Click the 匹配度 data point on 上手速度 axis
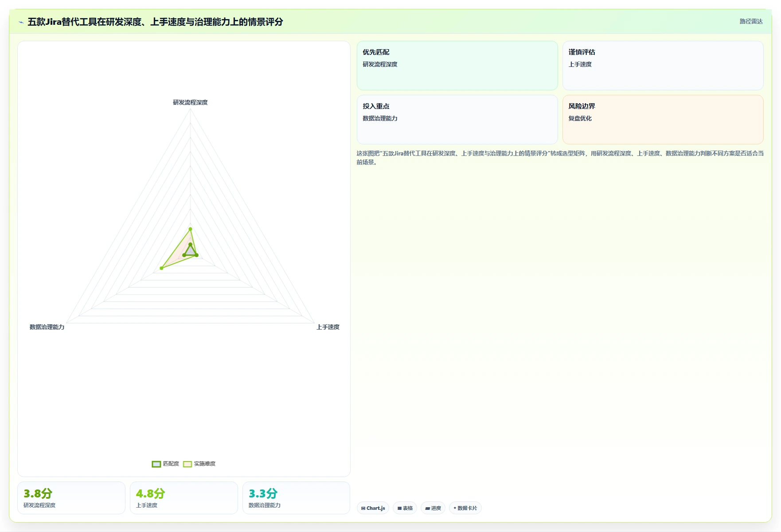The width and height of the screenshot is (781, 532). (x=196, y=255)
